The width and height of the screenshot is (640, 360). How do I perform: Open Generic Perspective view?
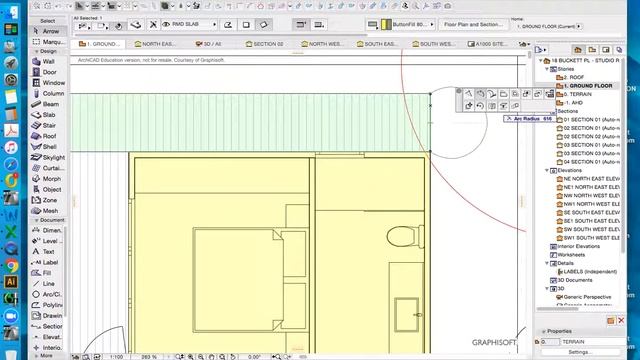pos(584,297)
